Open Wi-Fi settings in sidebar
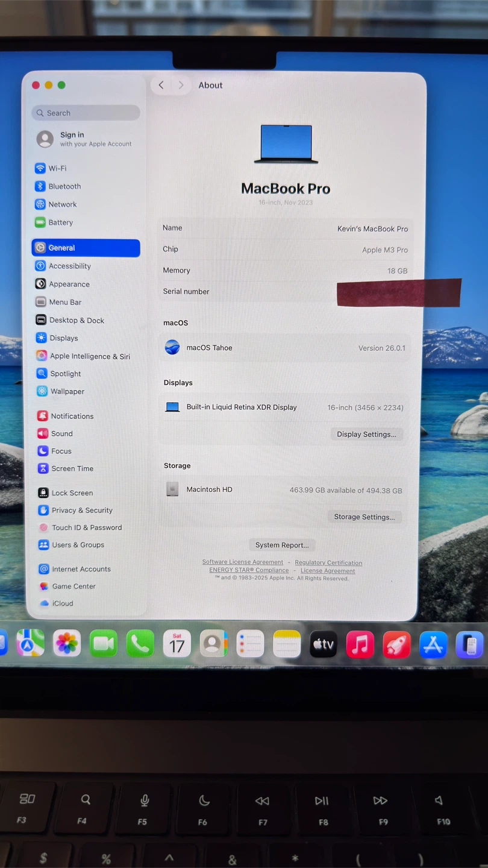The height and width of the screenshot is (868, 488). click(57, 168)
